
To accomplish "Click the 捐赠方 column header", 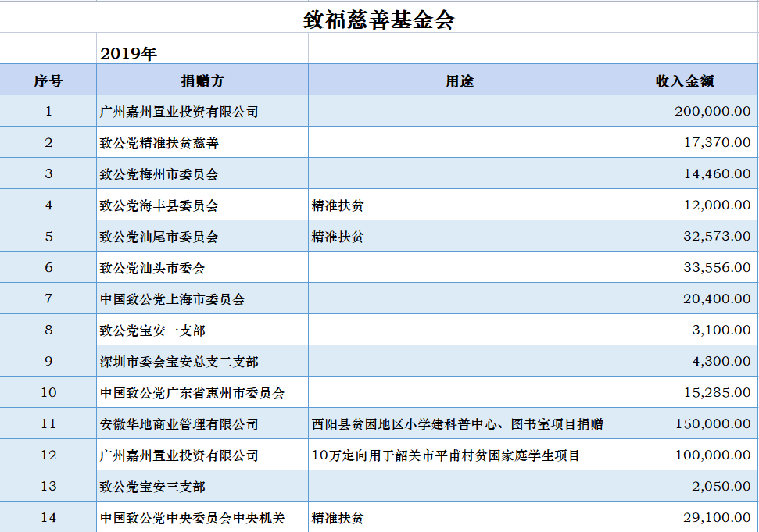I will pos(202,80).
